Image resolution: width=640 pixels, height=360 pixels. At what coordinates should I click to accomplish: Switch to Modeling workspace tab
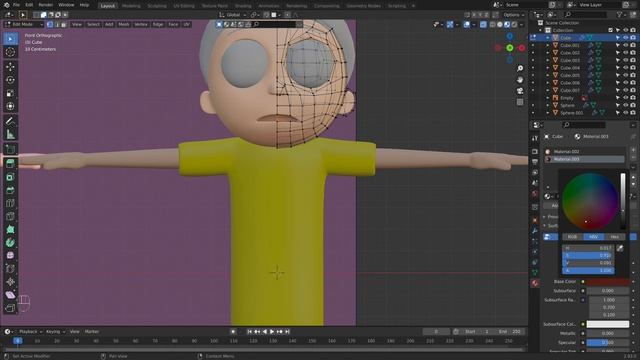[131, 6]
